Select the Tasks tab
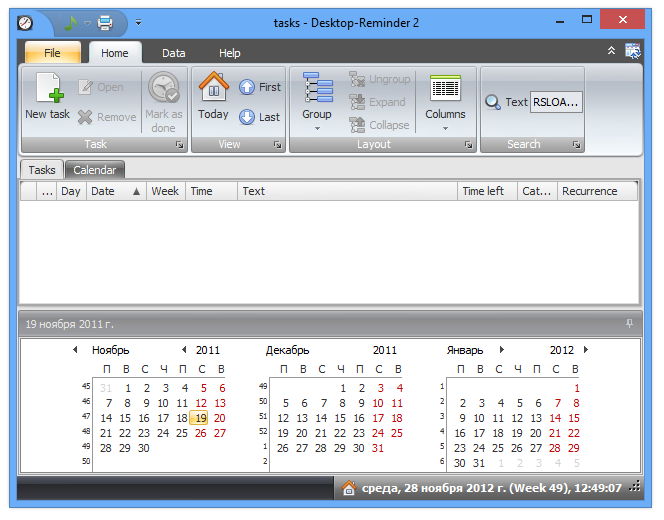 pyautogui.click(x=42, y=170)
